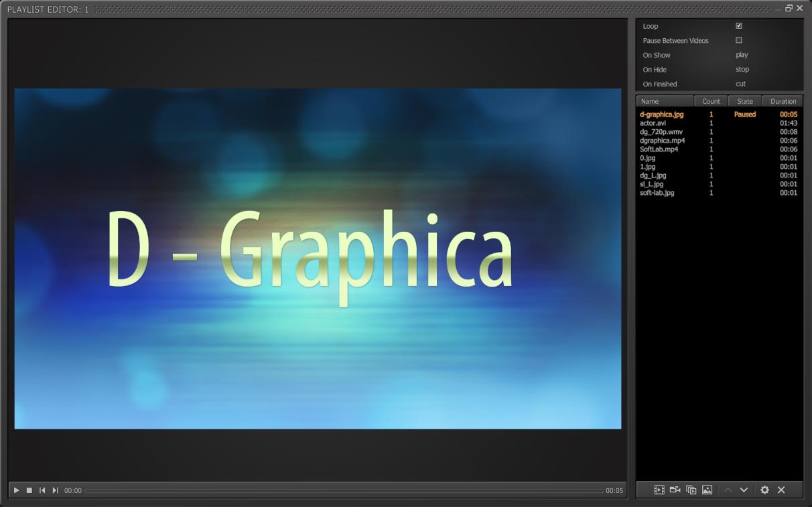The width and height of the screenshot is (812, 507).
Task: Remove selected item with X icon
Action: [x=781, y=490]
